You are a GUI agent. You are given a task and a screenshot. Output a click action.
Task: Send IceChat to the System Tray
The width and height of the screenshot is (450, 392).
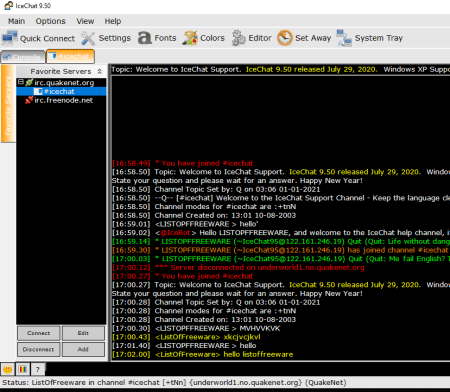[x=370, y=38]
